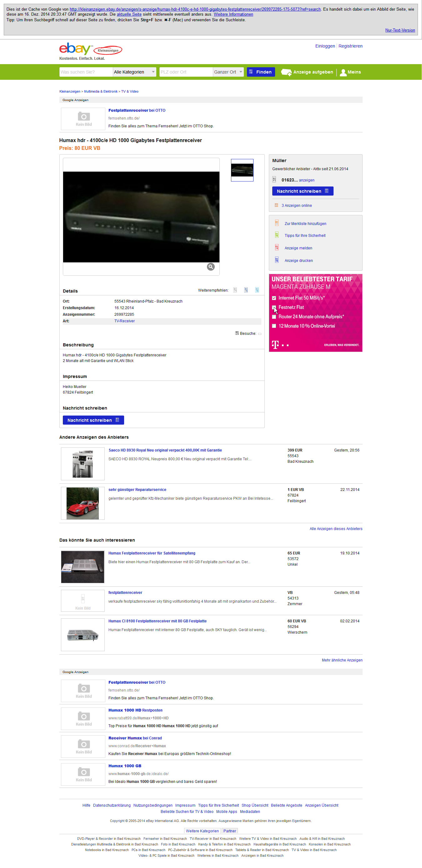
Task: Open Humax CI 8100 Festplattenreceiver listing
Action: 158,621
